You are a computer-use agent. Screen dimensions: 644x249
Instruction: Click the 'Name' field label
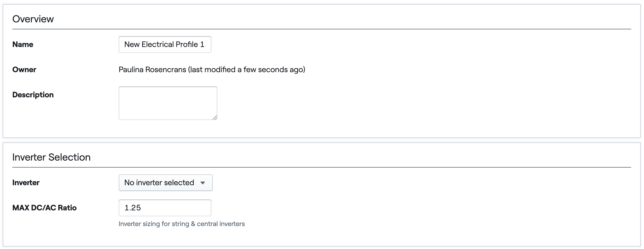(x=23, y=44)
